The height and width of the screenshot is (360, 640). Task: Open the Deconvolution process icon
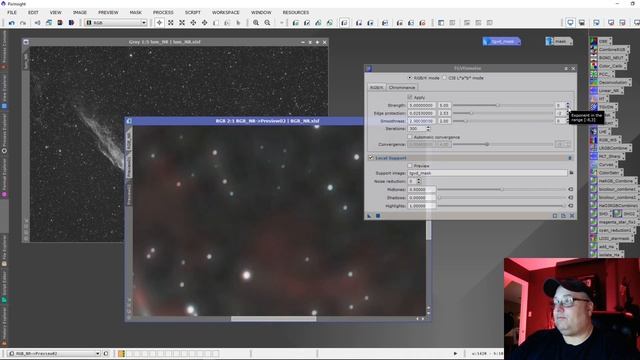(x=611, y=82)
